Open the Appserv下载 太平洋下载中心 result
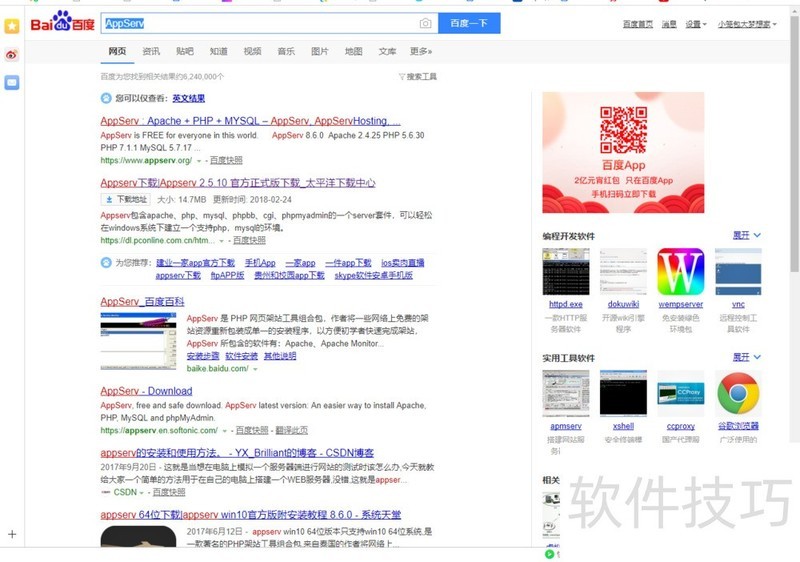Viewport: 800px width, 562px height. [238, 183]
